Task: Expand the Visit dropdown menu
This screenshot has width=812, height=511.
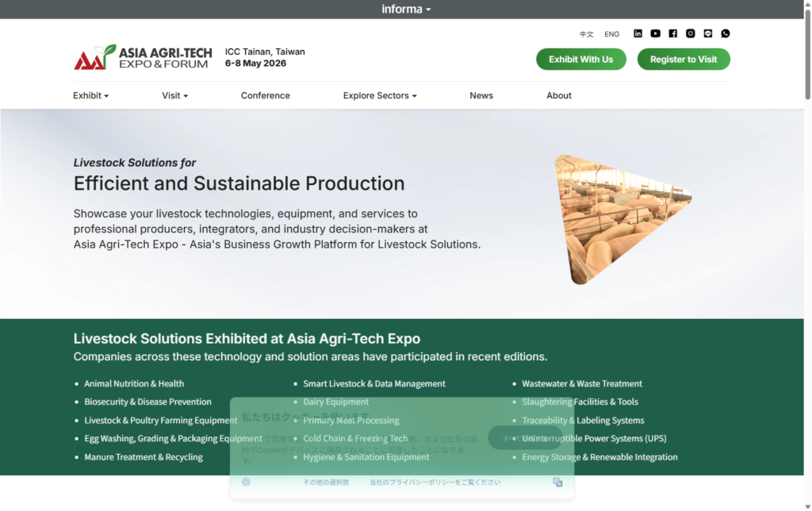Action: tap(174, 95)
